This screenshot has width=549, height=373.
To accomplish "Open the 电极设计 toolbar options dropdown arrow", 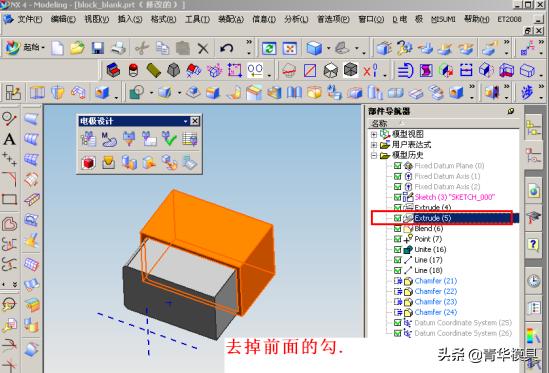I will click(186, 121).
